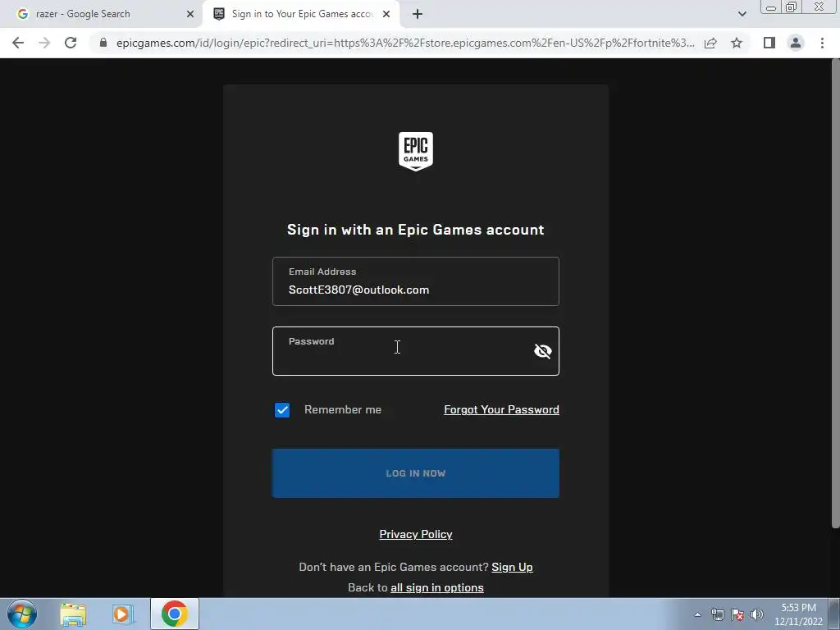Minimize the Chrome window
840x630 pixels.
[x=771, y=7]
